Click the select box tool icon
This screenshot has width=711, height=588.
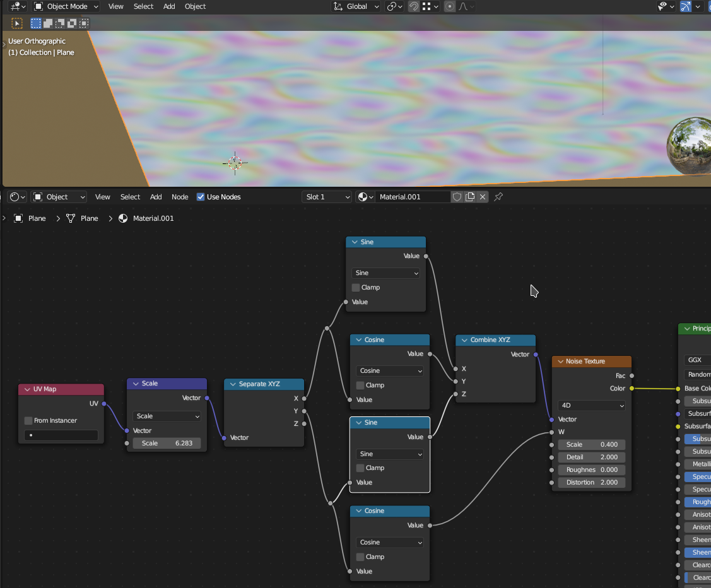point(17,23)
